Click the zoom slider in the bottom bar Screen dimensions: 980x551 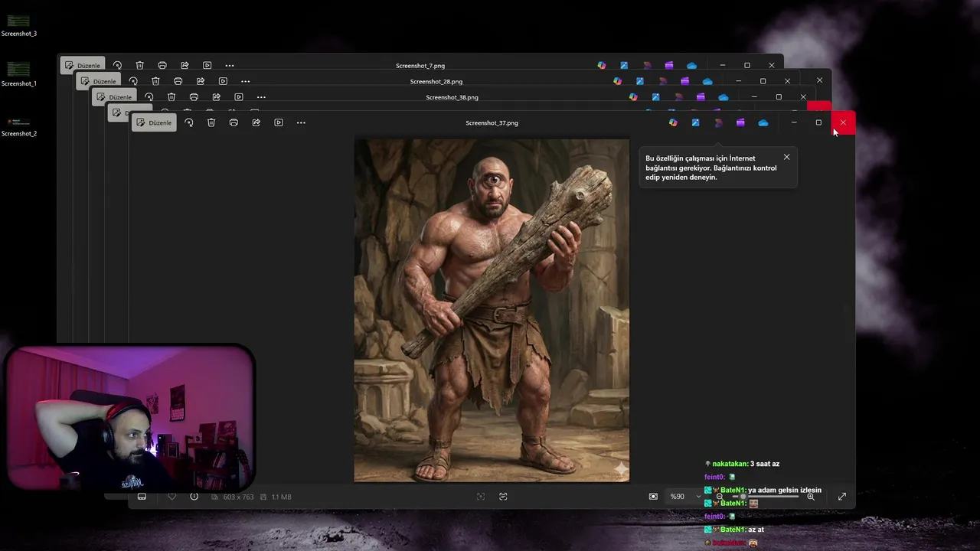pyautogui.click(x=764, y=497)
